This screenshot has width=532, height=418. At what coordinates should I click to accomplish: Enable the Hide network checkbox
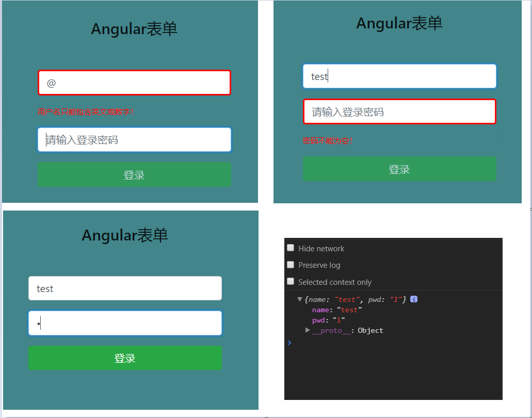coord(291,248)
